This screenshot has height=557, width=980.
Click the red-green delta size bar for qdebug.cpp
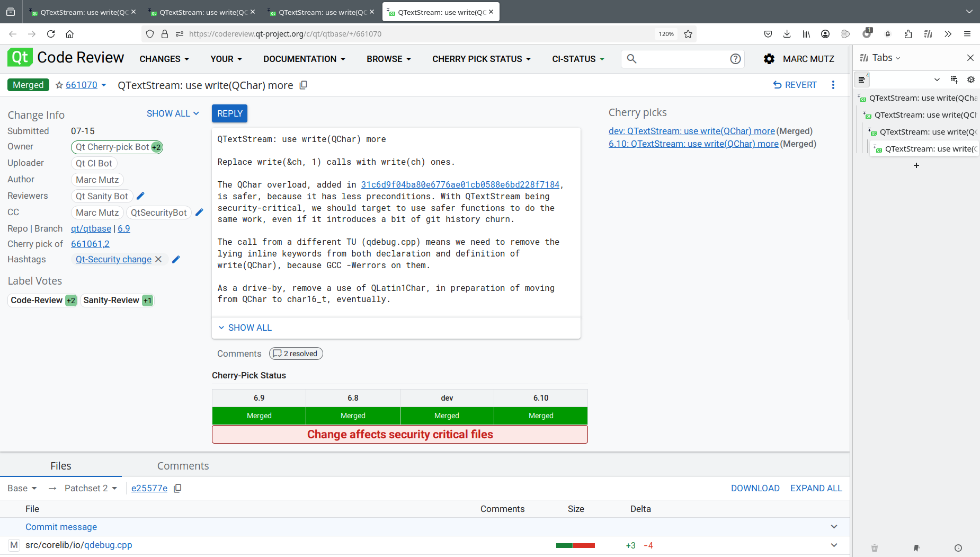tap(575, 545)
